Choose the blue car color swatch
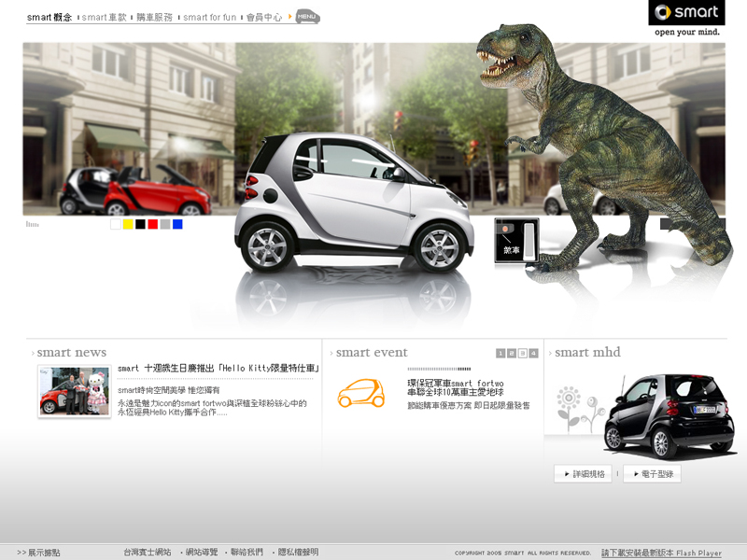This screenshot has width=747, height=560. [177, 224]
